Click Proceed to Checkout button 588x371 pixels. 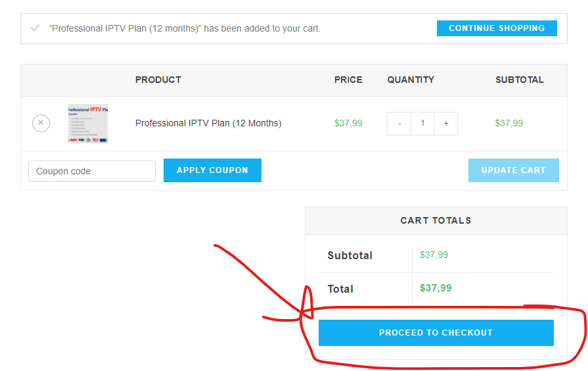tap(436, 333)
